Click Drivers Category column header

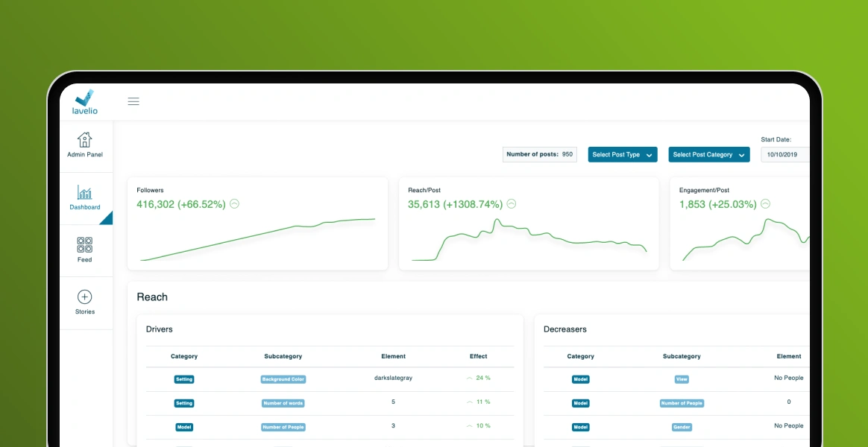(x=184, y=356)
